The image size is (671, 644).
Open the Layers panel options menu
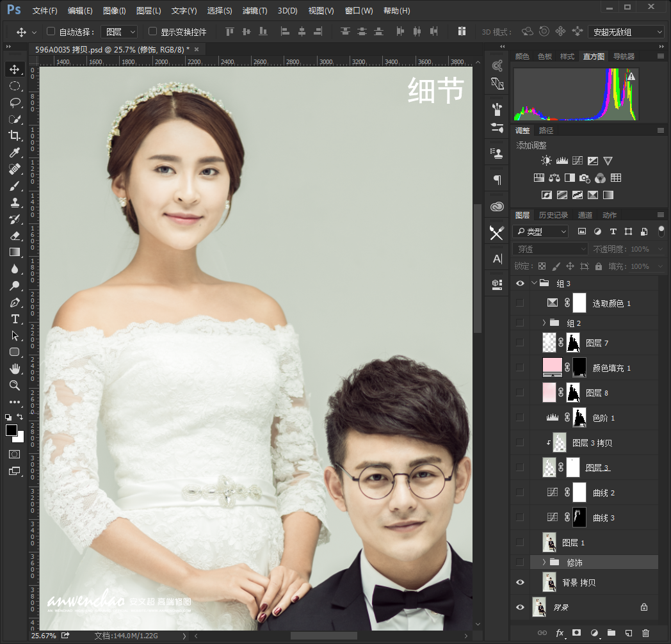tap(661, 215)
